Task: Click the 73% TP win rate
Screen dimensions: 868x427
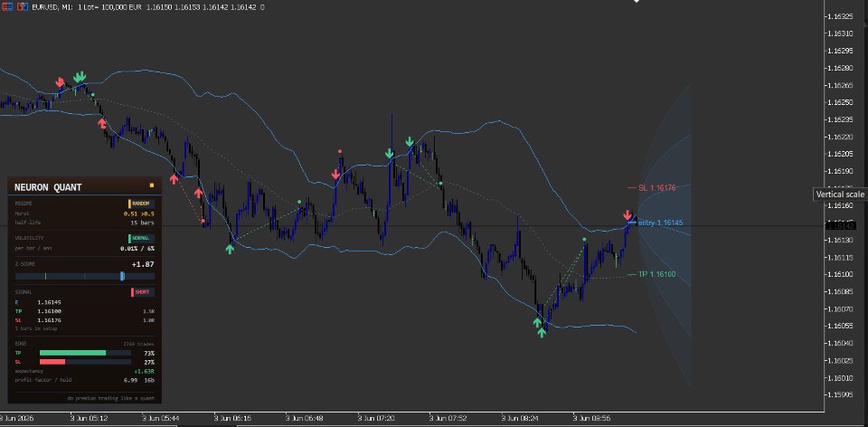Action: point(149,354)
